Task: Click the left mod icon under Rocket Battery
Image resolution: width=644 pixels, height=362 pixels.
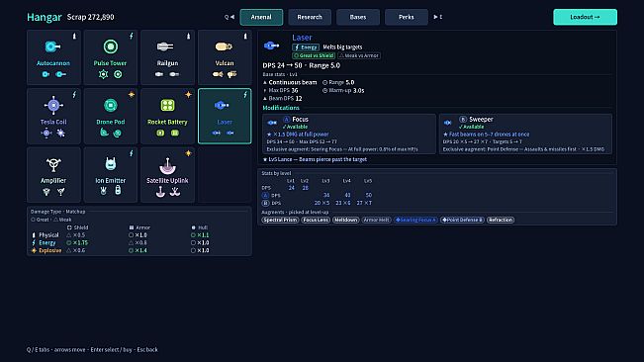Action: tap(160, 133)
